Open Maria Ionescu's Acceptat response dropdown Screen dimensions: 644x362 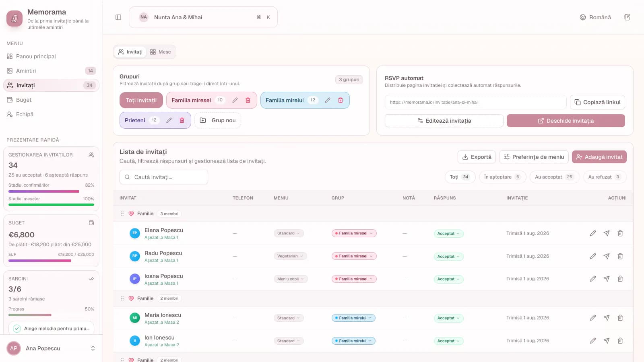click(x=448, y=318)
